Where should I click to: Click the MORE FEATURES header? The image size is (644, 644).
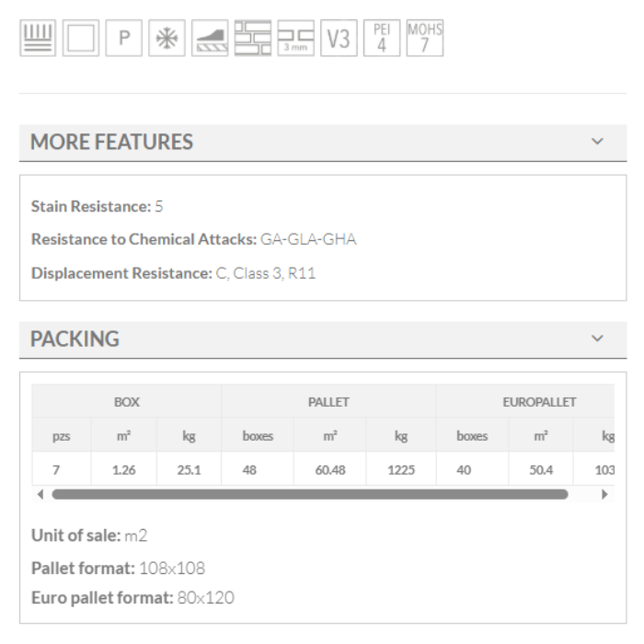[x=112, y=143]
